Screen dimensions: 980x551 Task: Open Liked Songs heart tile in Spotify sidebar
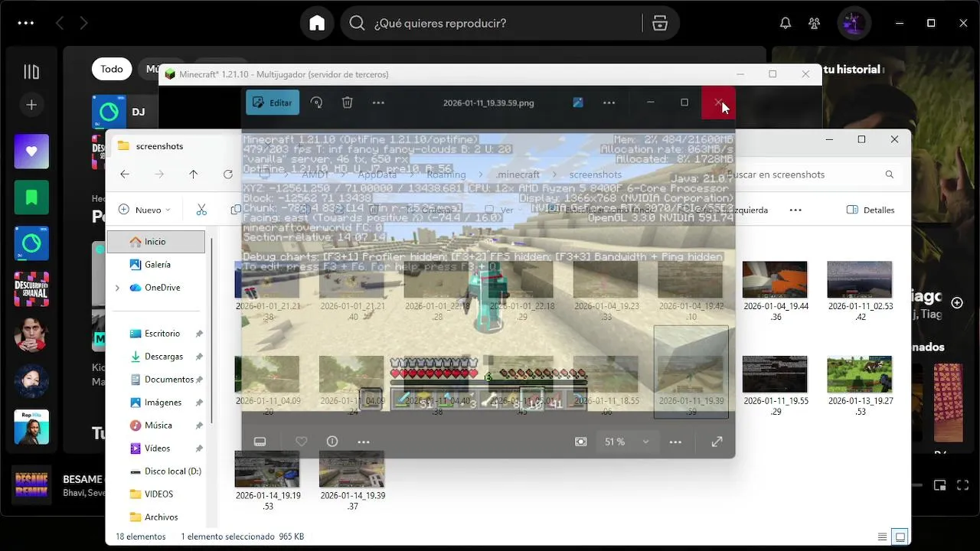click(x=31, y=152)
